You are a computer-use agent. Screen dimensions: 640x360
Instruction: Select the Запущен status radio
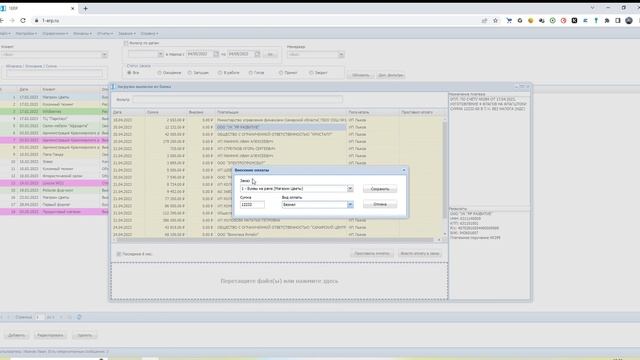point(190,73)
